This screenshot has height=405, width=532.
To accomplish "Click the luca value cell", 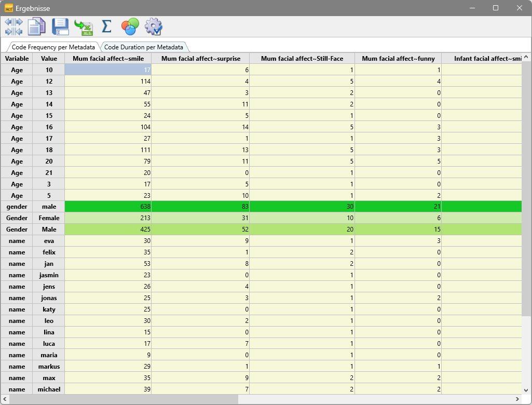I will pyautogui.click(x=49, y=344).
